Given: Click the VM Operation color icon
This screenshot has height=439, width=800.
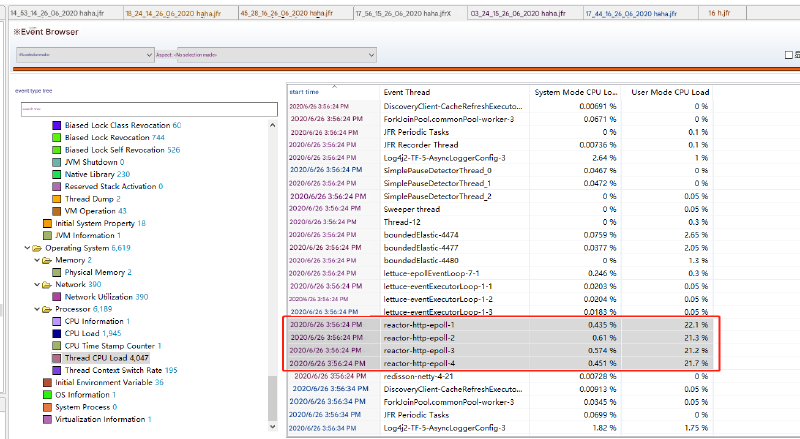Looking at the screenshot, I should [x=56, y=211].
